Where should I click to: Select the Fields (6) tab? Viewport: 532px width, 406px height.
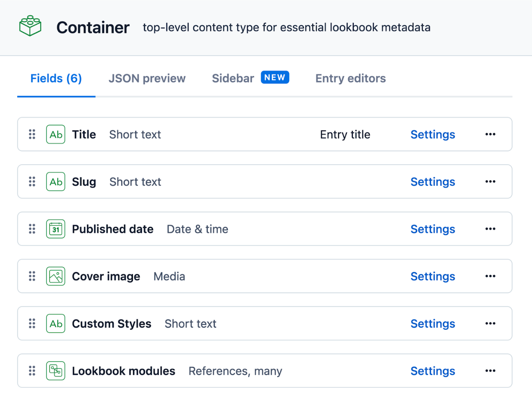pyautogui.click(x=56, y=78)
